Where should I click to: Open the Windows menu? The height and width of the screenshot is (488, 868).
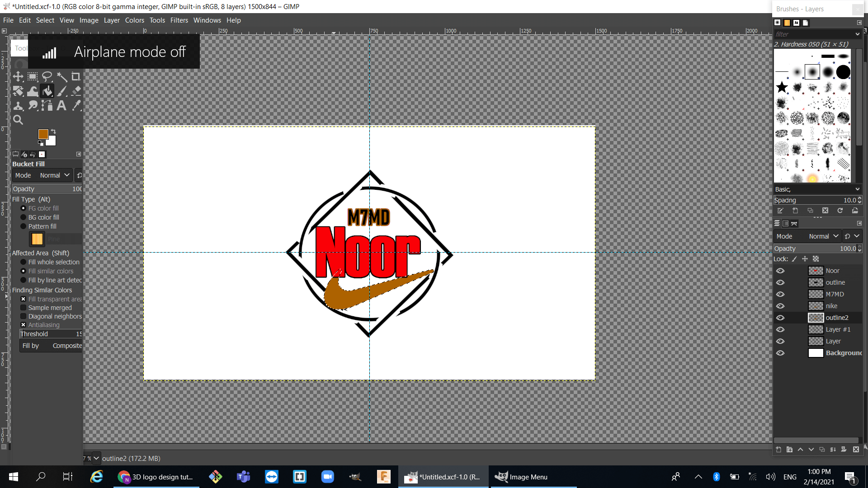pyautogui.click(x=207, y=20)
